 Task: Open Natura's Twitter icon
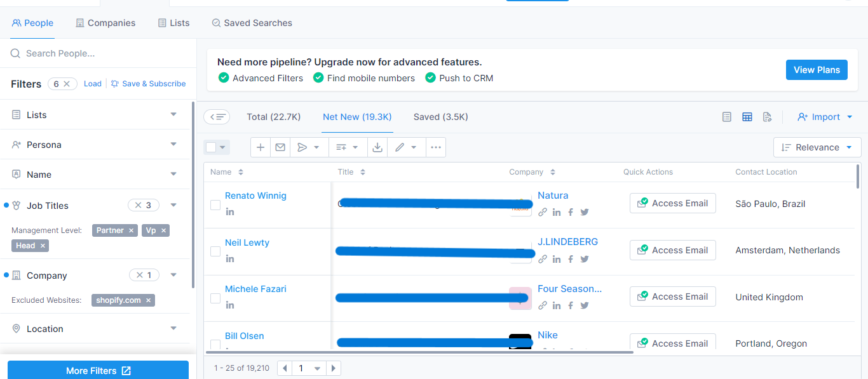585,212
